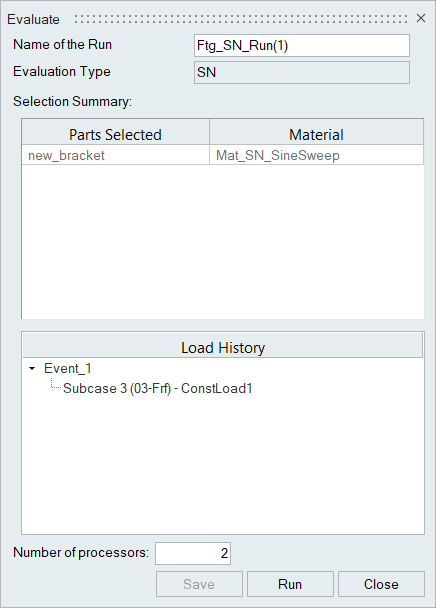Edit the Number of processors field
436x608 pixels.
click(x=193, y=553)
